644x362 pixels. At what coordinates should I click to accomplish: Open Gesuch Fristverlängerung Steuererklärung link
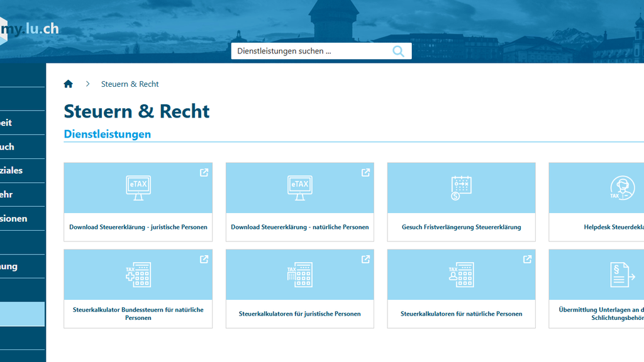(x=461, y=227)
